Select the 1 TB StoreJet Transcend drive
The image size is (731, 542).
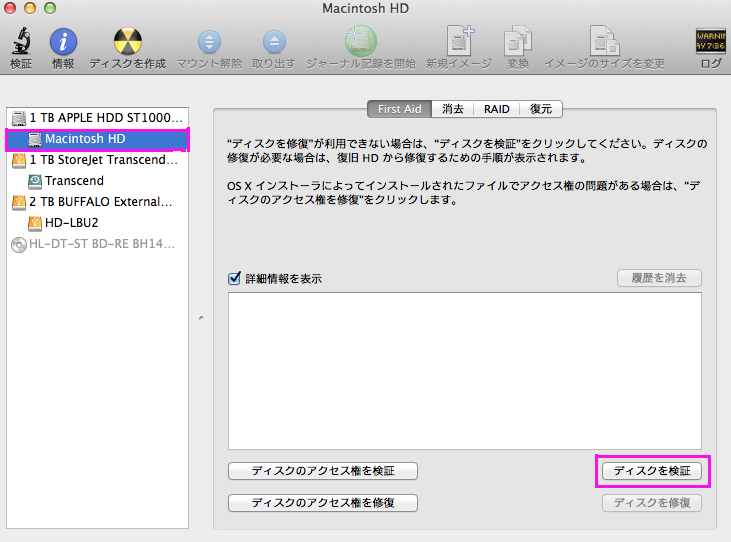(97, 160)
